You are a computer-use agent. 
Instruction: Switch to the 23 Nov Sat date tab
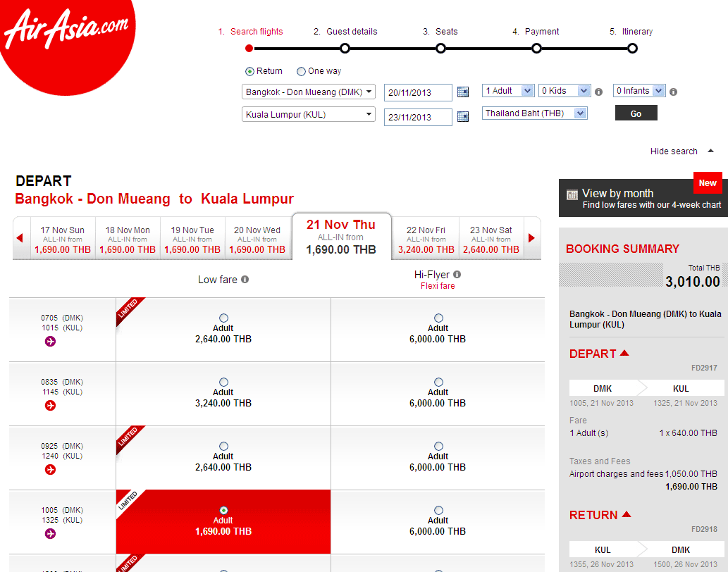pyautogui.click(x=491, y=238)
